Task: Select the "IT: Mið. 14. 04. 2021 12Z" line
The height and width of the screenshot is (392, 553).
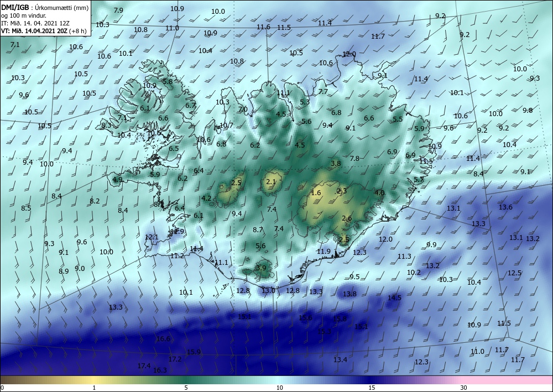Action: (35, 23)
